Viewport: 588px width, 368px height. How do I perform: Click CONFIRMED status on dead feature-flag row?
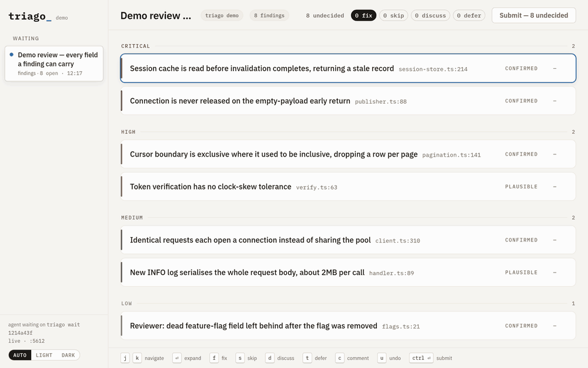(x=521, y=326)
